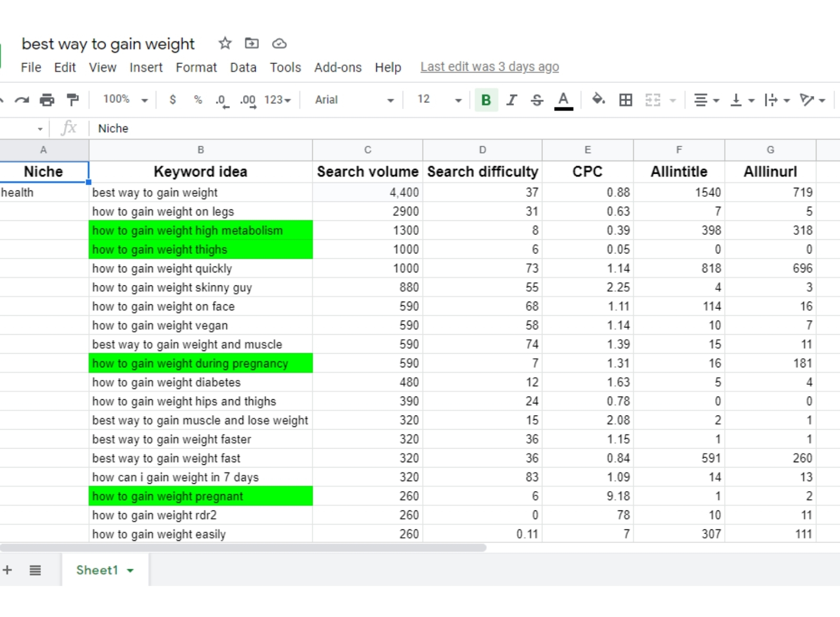Apply percent format to selection
The width and height of the screenshot is (840, 617).
point(198,100)
